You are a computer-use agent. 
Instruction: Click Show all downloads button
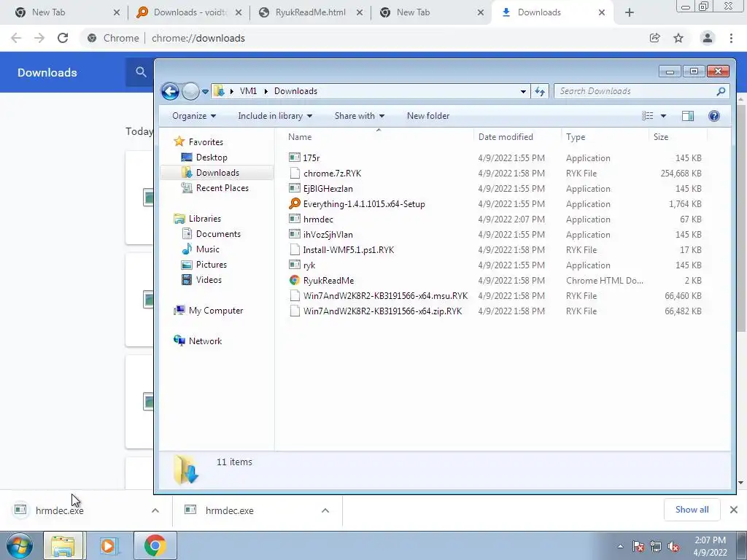tap(692, 510)
